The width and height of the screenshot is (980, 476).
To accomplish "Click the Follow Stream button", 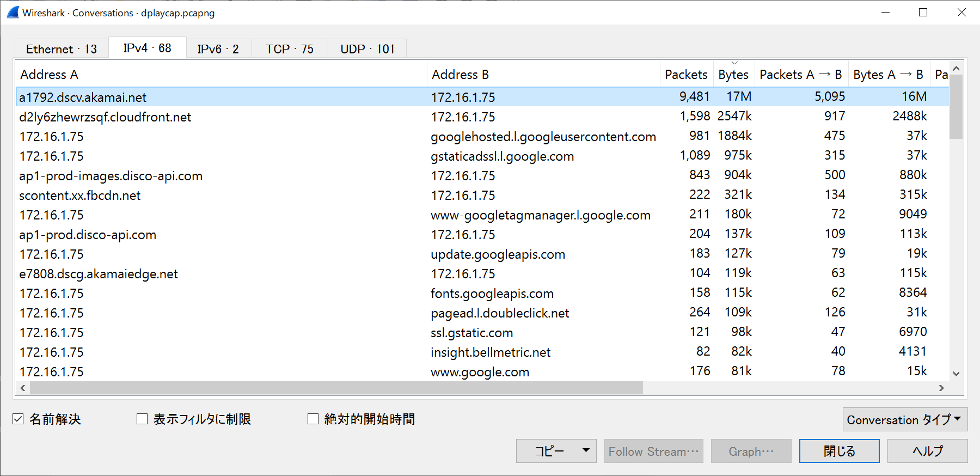I will point(653,451).
